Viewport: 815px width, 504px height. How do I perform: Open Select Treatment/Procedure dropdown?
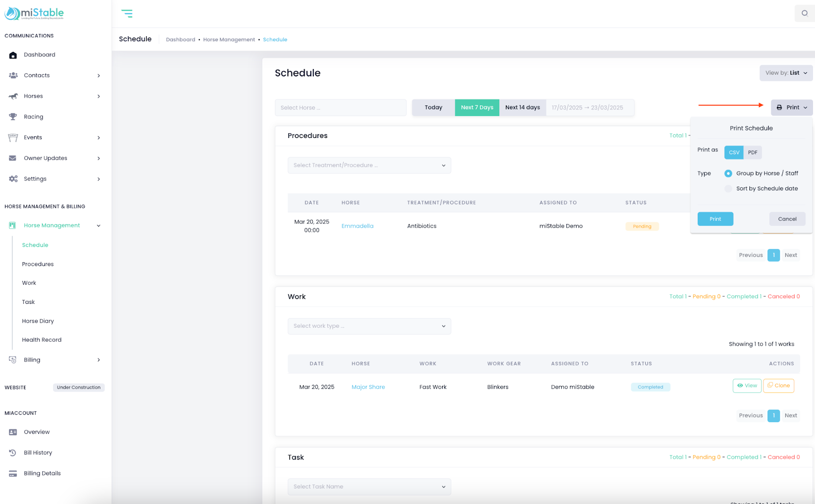(369, 165)
